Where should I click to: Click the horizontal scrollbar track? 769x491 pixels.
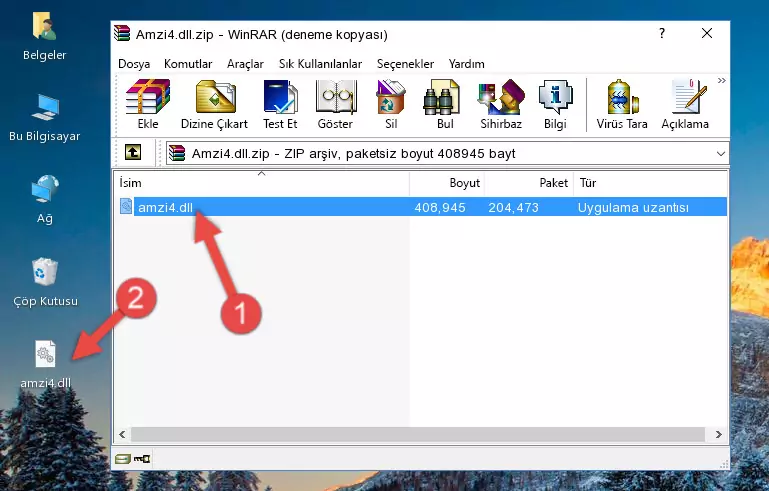coord(417,434)
